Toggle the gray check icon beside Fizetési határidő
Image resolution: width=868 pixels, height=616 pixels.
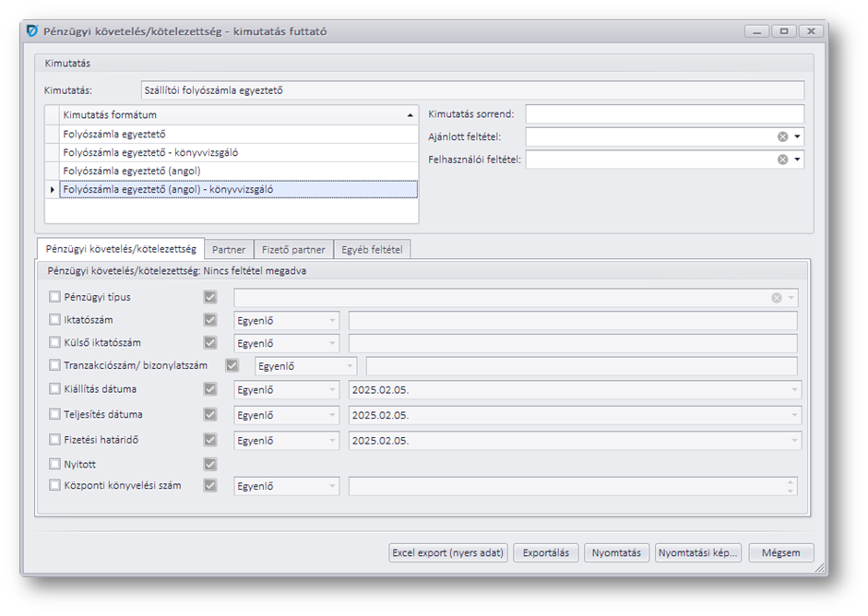[210, 440]
